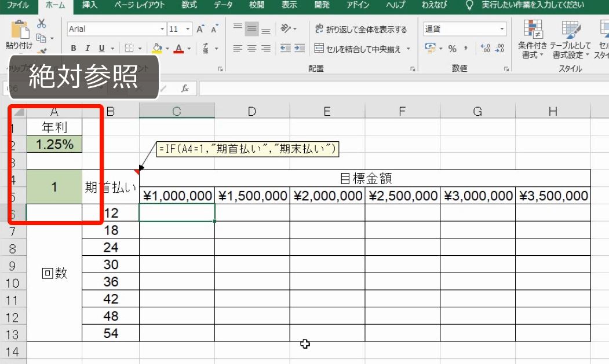
Task: Decrease indent icon
Action: click(x=286, y=49)
